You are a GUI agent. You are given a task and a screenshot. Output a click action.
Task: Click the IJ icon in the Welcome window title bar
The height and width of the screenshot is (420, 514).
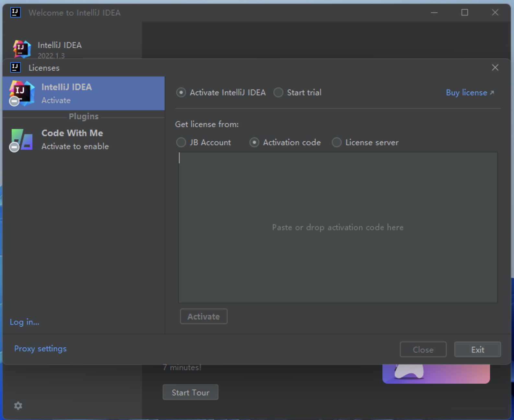(x=15, y=12)
